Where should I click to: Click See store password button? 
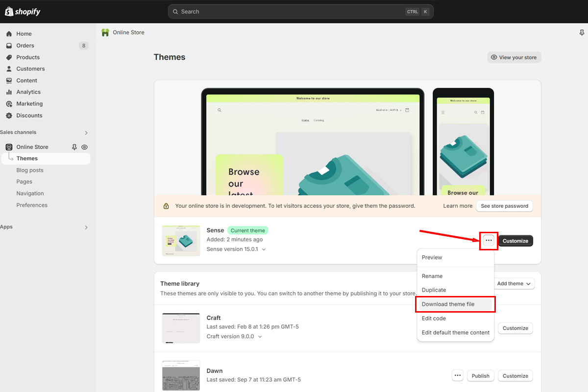point(505,206)
